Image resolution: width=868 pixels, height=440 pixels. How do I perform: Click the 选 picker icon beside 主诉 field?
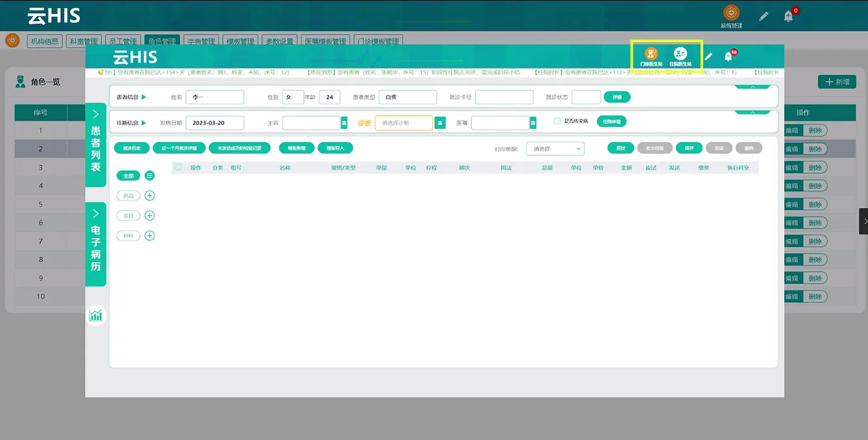(x=344, y=123)
